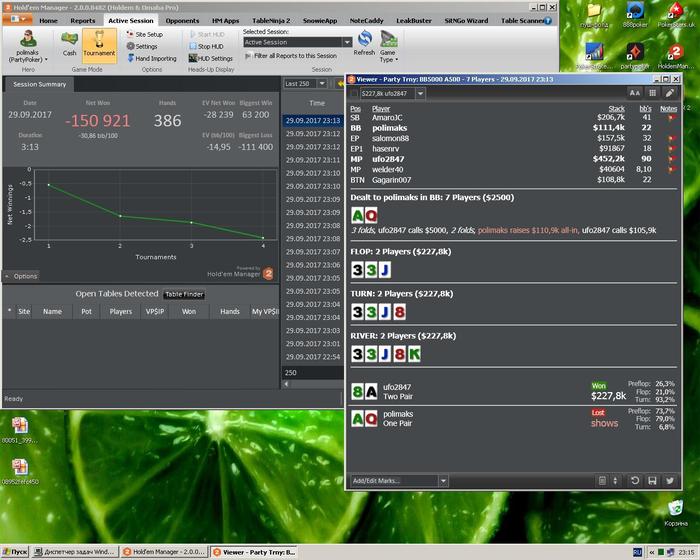Sort tables by VP$IP column
Screen dimensions: 700x560
(155, 311)
